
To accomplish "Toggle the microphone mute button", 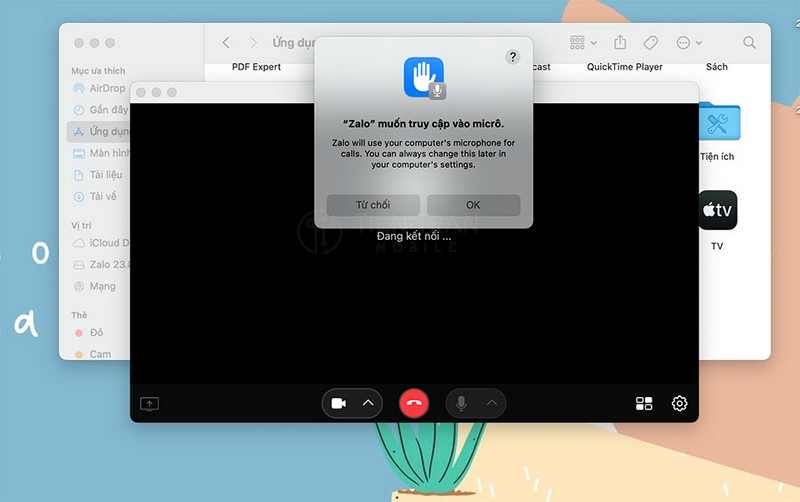I will pos(461,403).
